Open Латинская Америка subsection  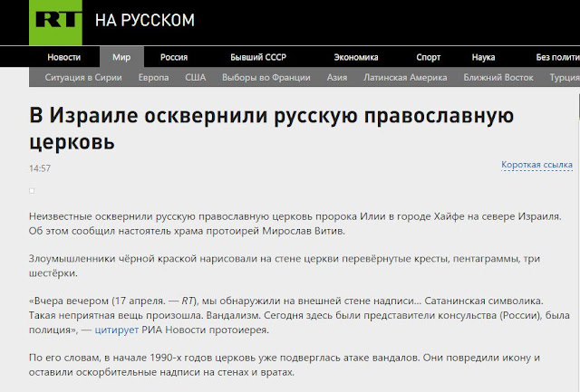(x=405, y=78)
